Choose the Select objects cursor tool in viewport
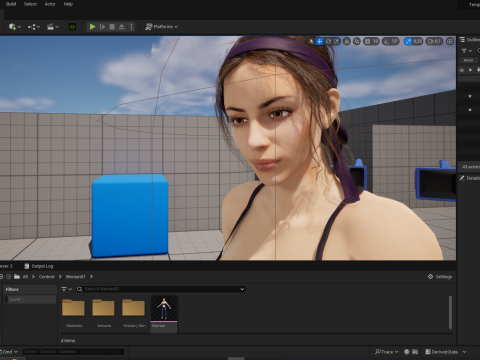Viewport: 480px width, 360px height. click(311, 41)
